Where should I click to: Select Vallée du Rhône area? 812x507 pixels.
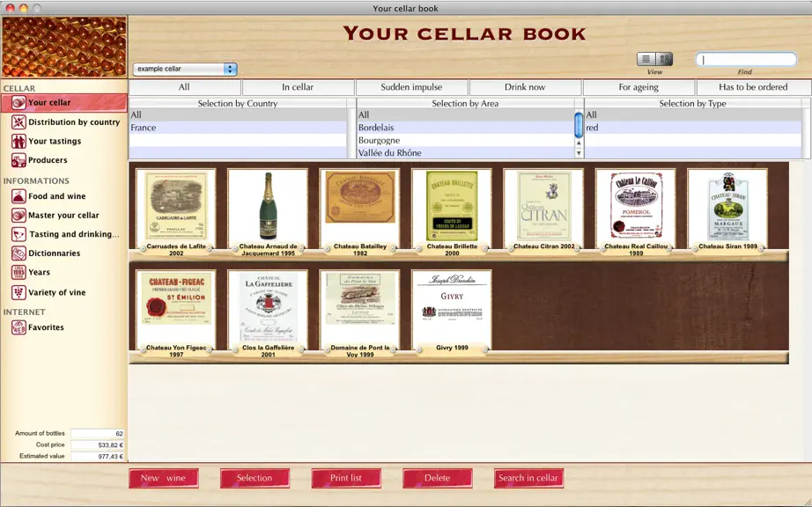tap(466, 152)
